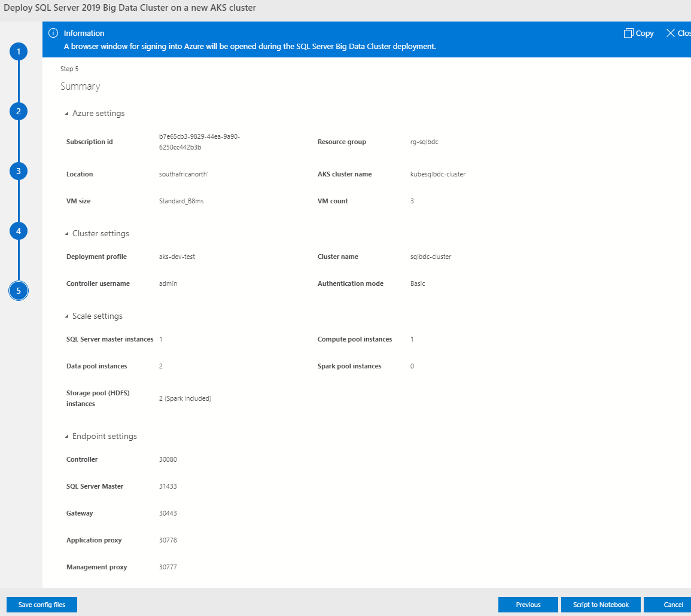Click the Step 5 label
Viewport: 691px width, 616px height.
point(69,69)
